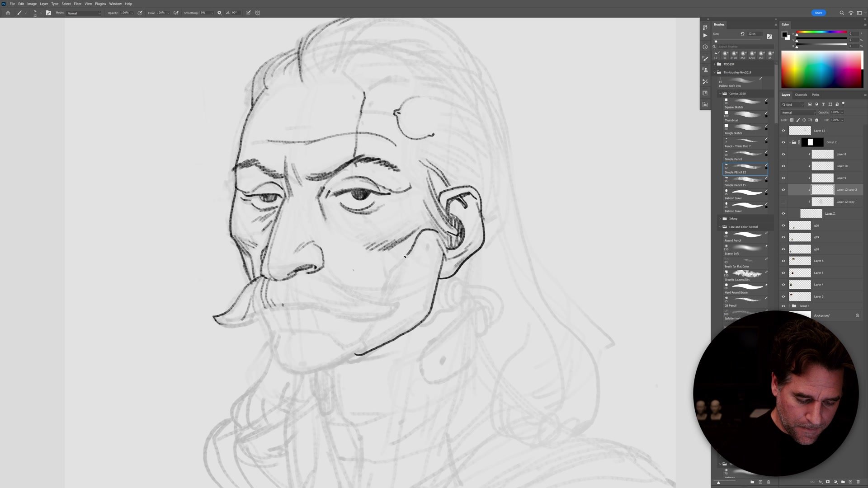Show the hidden Layer 12 copy
Viewport: 868px width, 488px height.
pyautogui.click(x=783, y=202)
